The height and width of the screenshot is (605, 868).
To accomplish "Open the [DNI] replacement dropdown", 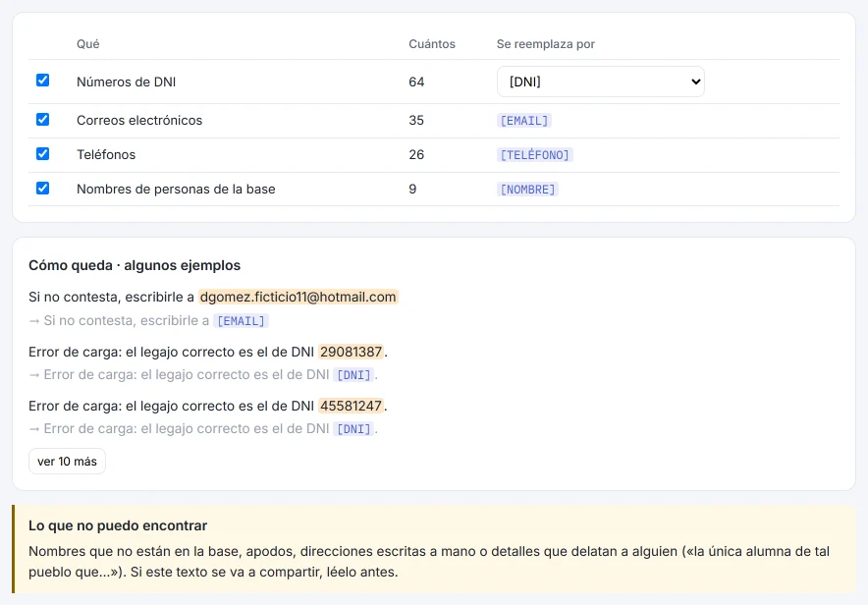I will 601,82.
